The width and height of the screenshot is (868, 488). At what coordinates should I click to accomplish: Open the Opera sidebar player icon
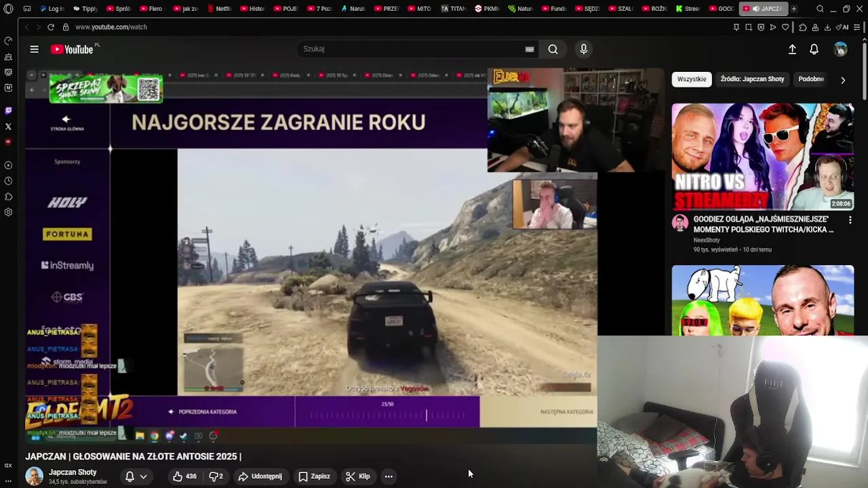(x=8, y=165)
